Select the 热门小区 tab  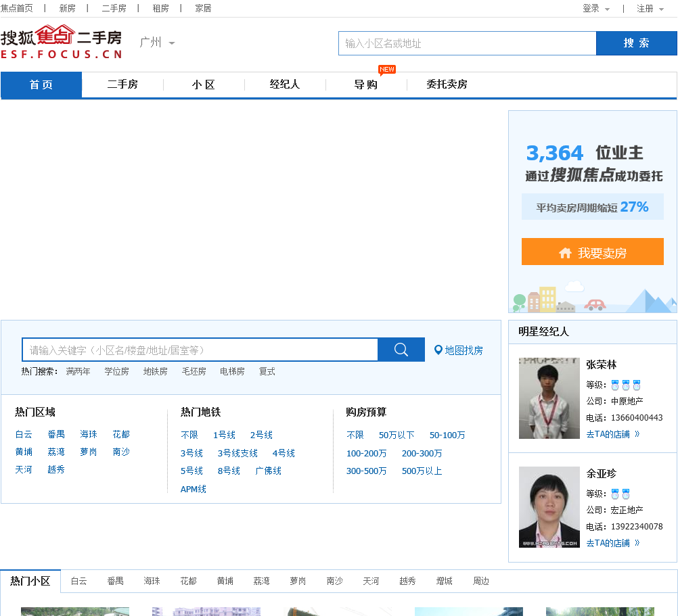30,581
